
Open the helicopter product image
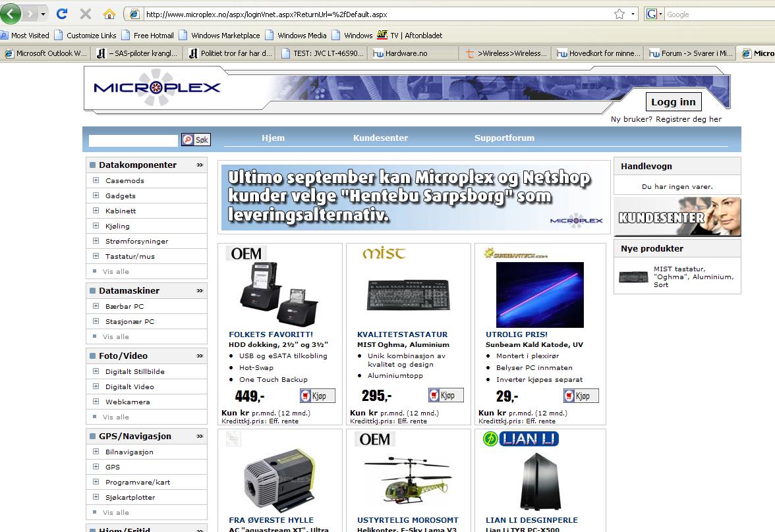click(409, 481)
